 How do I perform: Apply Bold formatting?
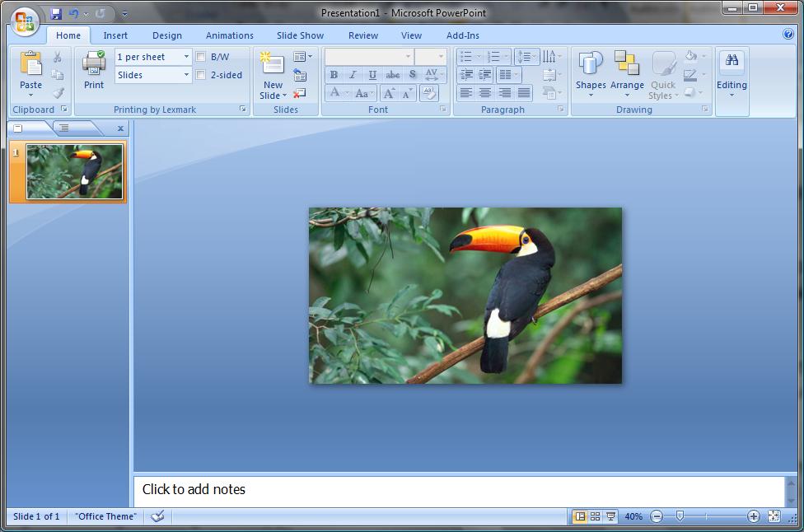coord(334,75)
